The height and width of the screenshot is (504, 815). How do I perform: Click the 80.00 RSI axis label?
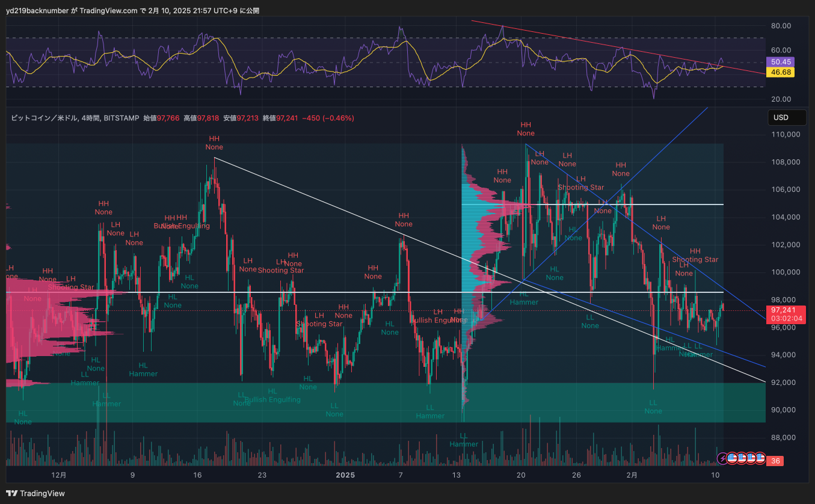(x=781, y=26)
